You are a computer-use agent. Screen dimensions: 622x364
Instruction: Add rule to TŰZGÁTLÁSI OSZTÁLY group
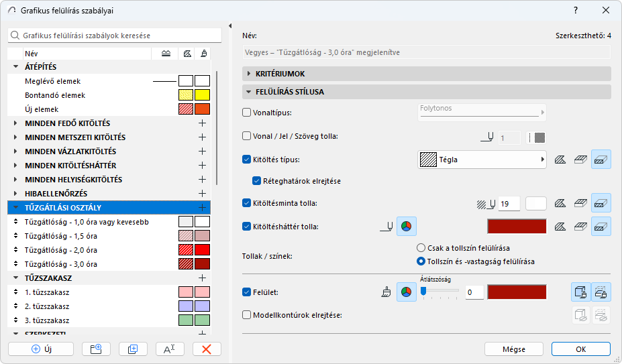coord(203,207)
